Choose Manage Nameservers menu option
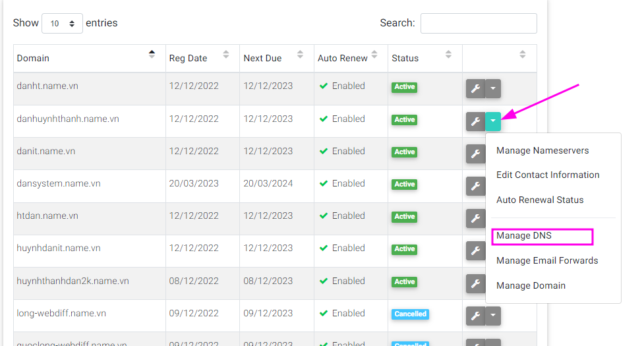The height and width of the screenshot is (346, 644). (542, 150)
